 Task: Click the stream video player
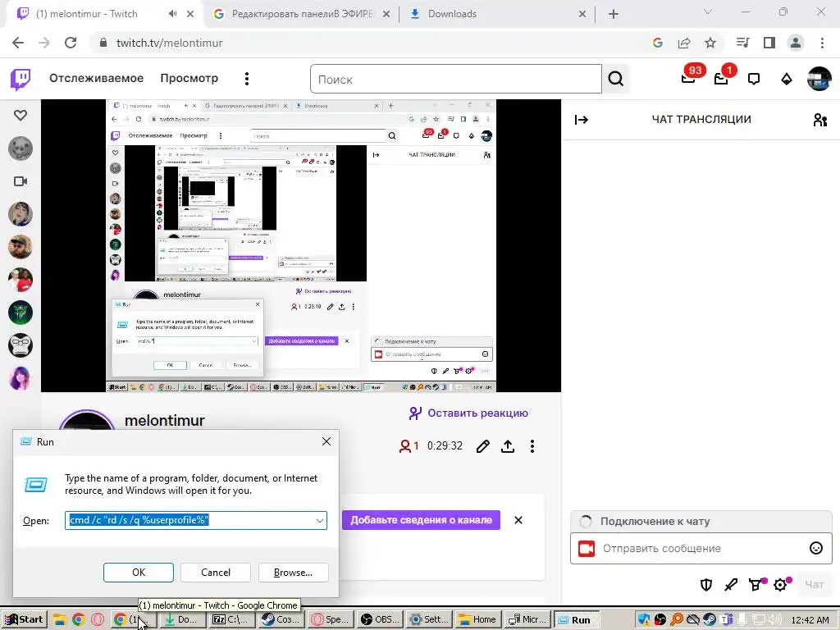[x=301, y=246]
